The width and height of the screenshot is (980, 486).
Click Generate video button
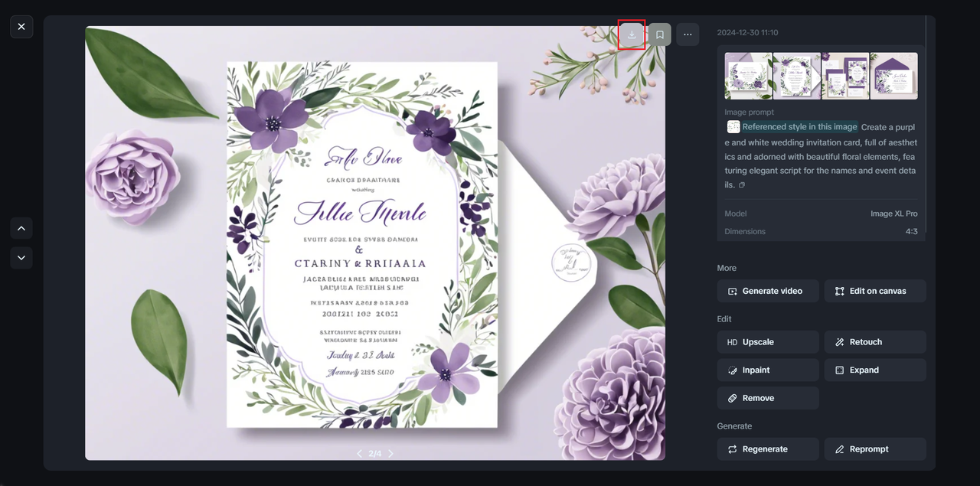click(768, 291)
